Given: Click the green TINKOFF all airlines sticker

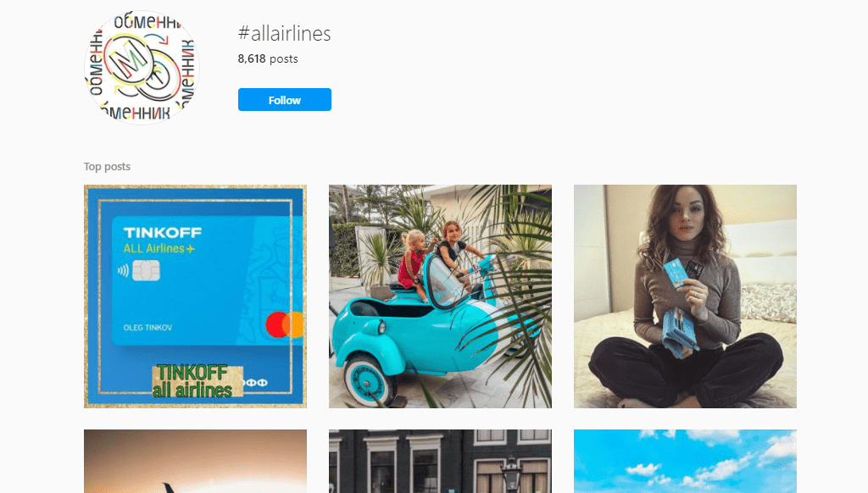Looking at the screenshot, I should click(198, 380).
